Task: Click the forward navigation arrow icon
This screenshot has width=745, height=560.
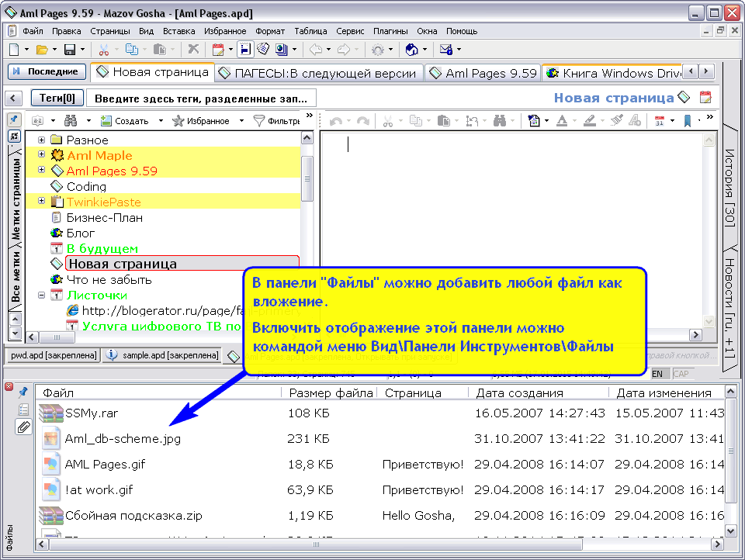Action: pyautogui.click(x=344, y=50)
